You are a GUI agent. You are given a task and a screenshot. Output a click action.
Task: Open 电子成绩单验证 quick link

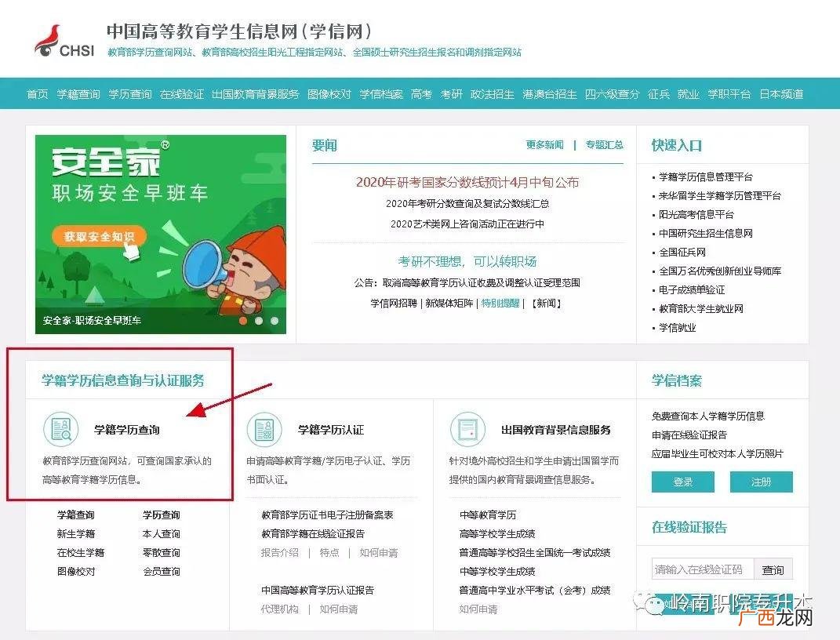(x=692, y=289)
